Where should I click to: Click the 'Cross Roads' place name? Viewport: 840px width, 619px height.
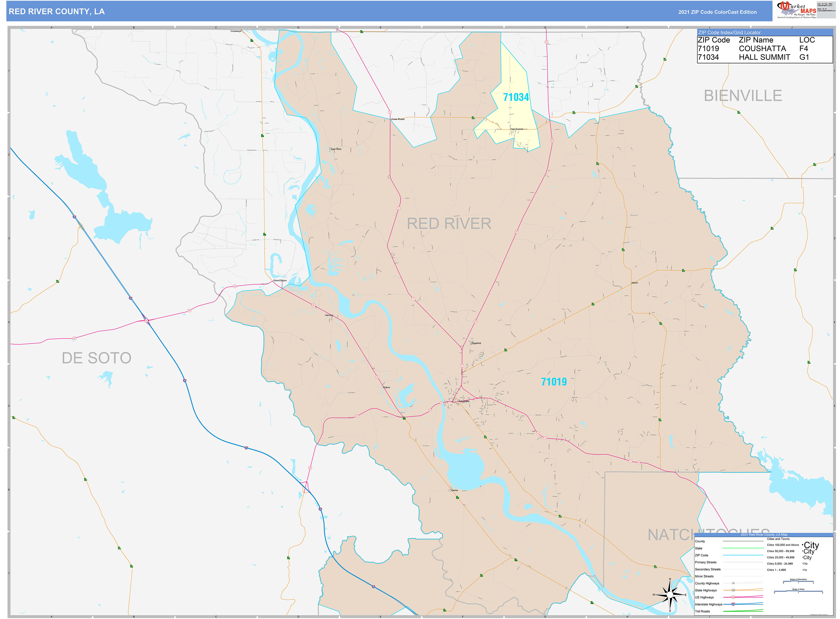(398, 119)
